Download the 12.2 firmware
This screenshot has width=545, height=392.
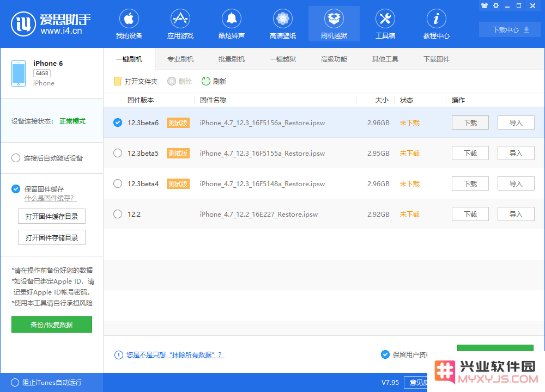(x=470, y=214)
